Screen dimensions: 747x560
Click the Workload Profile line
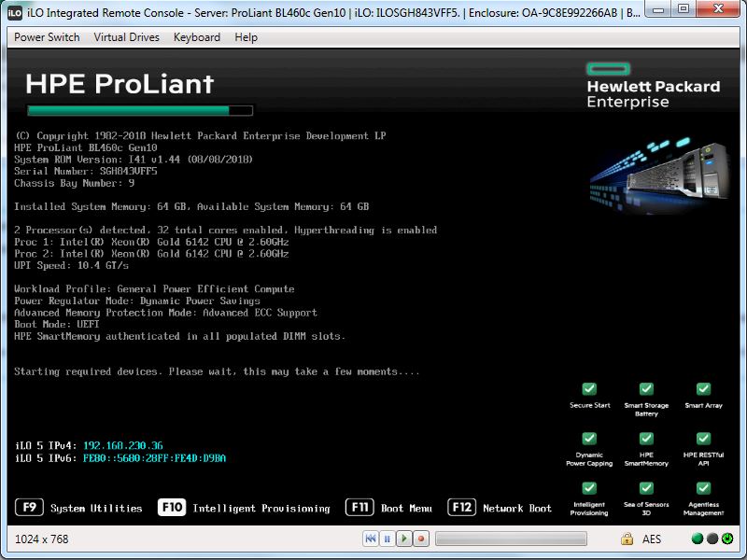(x=154, y=288)
